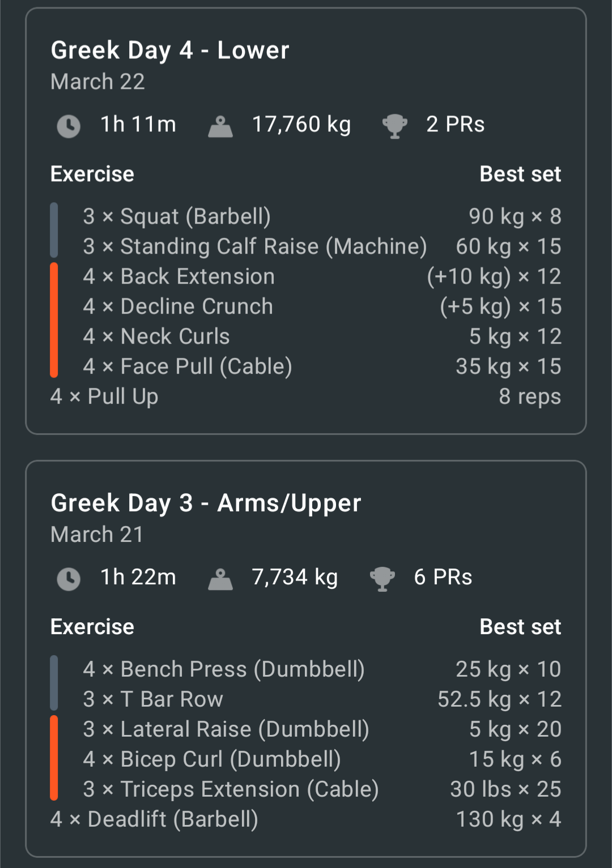Viewport: 612px width, 868px height.
Task: Select the Pull Up exercise row
Action: [x=306, y=396]
